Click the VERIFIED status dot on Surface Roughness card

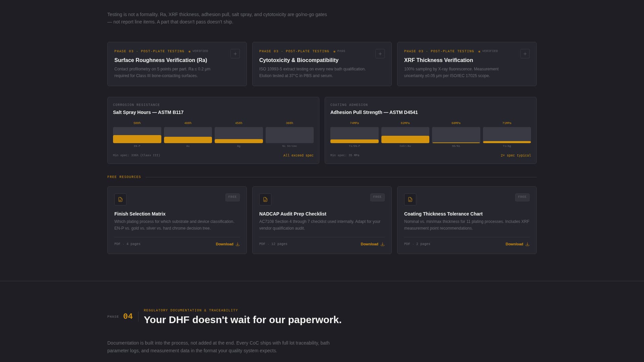pos(190,51)
